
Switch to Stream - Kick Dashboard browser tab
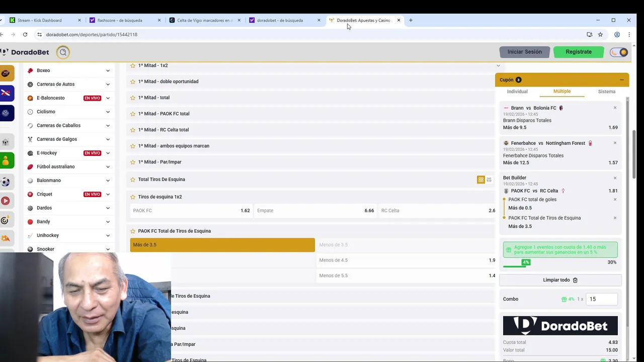click(44, 20)
